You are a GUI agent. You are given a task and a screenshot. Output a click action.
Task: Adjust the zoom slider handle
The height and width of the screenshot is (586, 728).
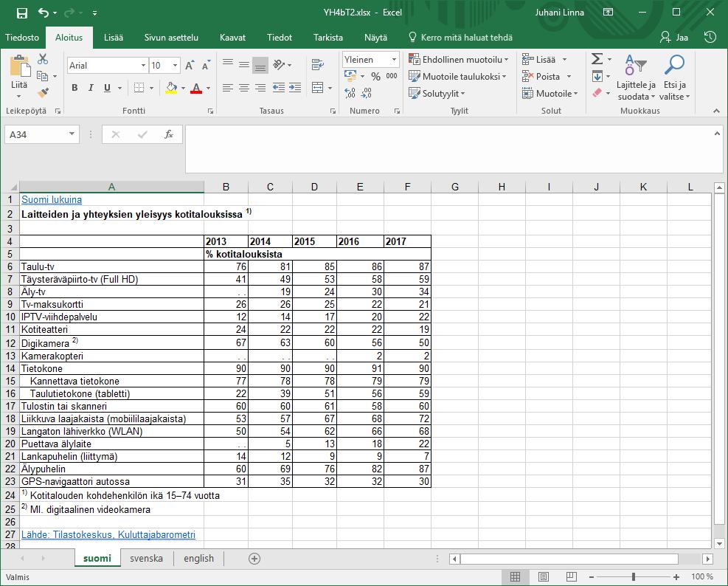click(634, 576)
